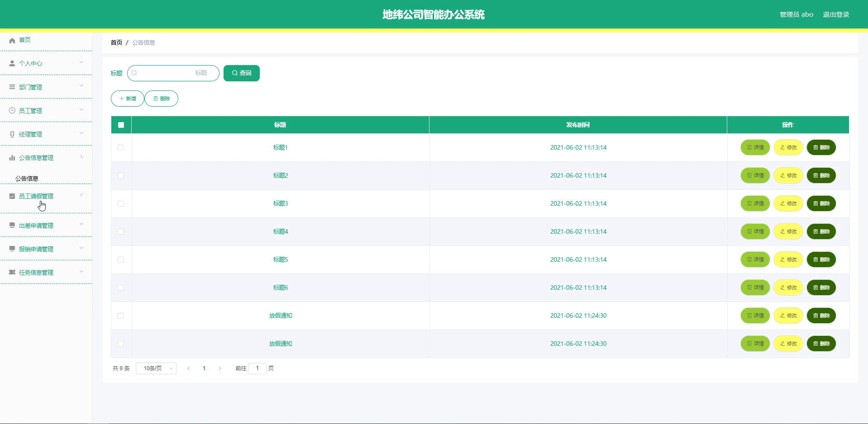
Task: Click 修改 for row 标题2
Action: coord(788,175)
